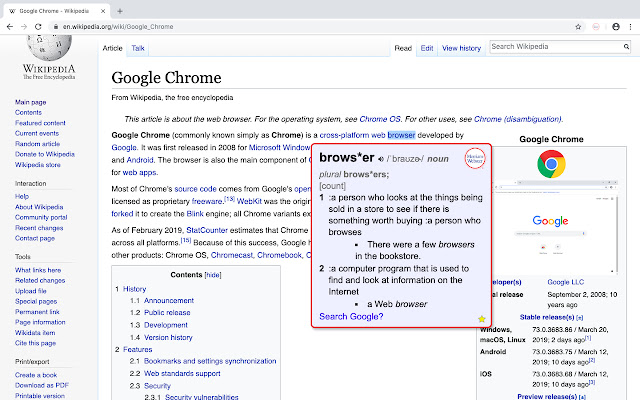This screenshot has width=640, height=400.
Task: Switch to the Talk tab
Action: [138, 48]
